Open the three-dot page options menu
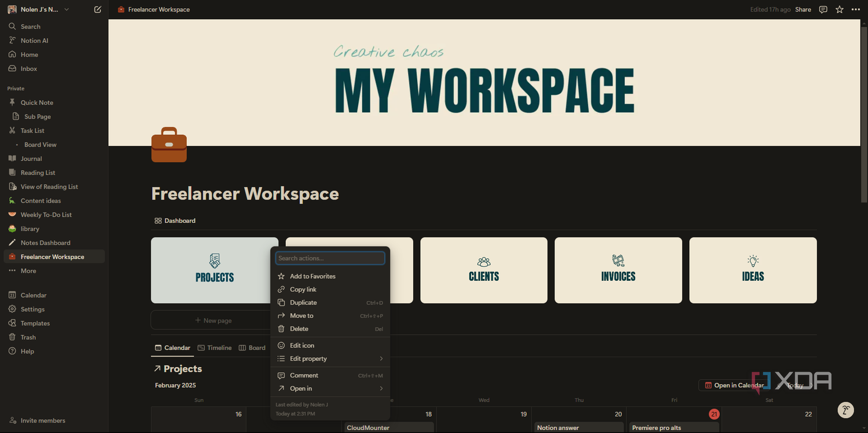Image resolution: width=868 pixels, height=433 pixels. click(856, 10)
